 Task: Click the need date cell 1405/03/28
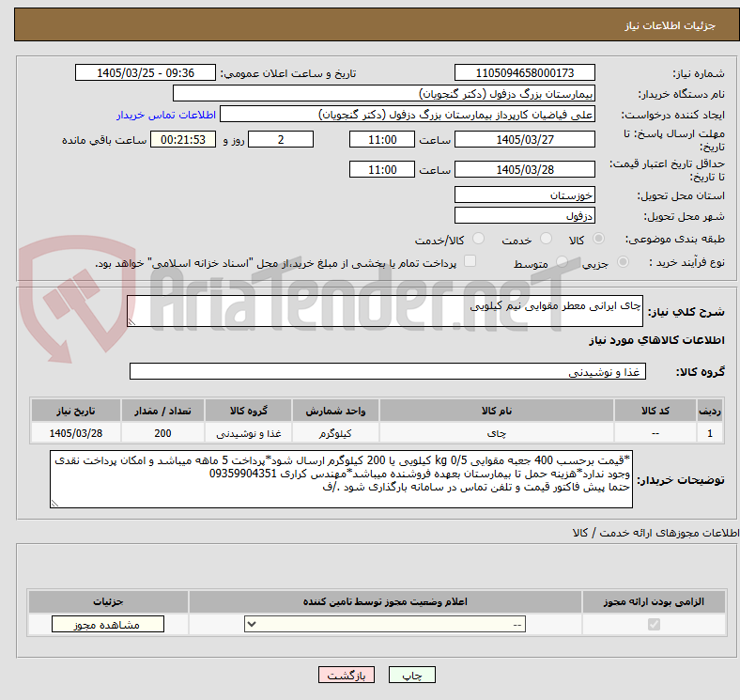75,432
